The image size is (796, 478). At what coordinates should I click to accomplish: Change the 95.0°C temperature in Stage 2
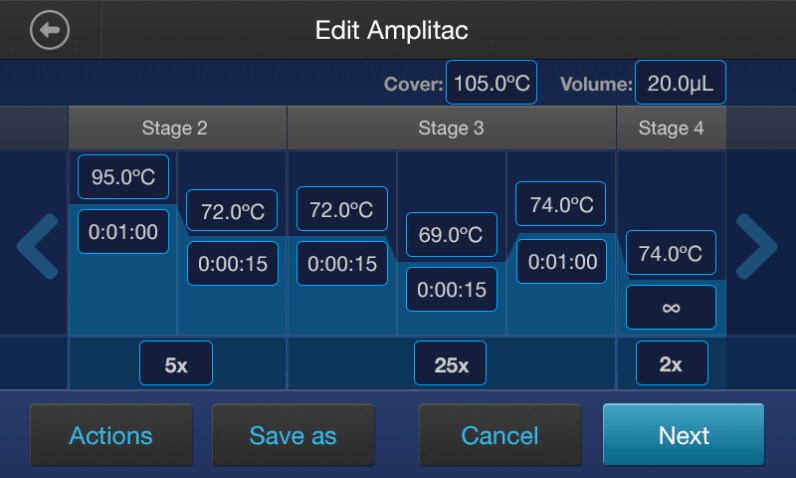pos(123,177)
